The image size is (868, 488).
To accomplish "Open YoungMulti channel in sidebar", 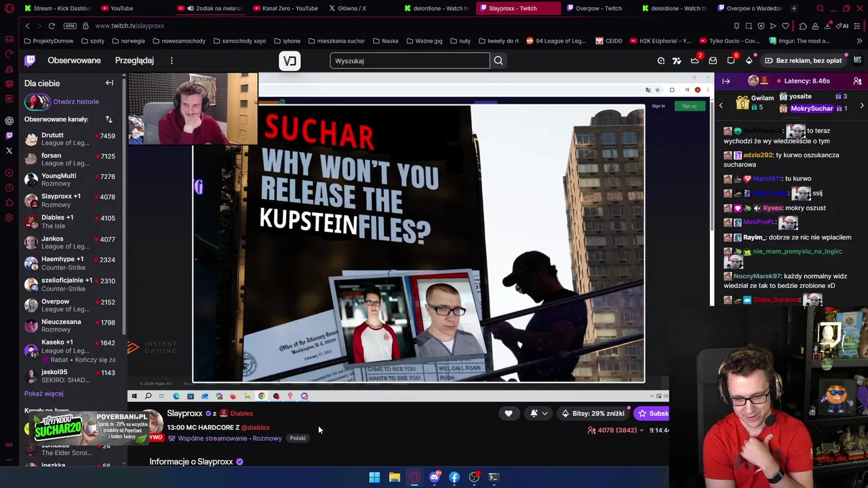I will point(70,180).
